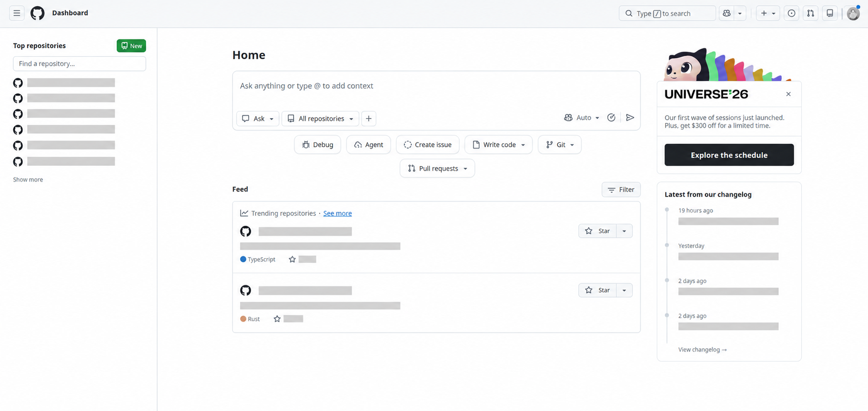This screenshot has height=411, width=868.
Task: Star the TypeScript trending repository
Action: [597, 231]
